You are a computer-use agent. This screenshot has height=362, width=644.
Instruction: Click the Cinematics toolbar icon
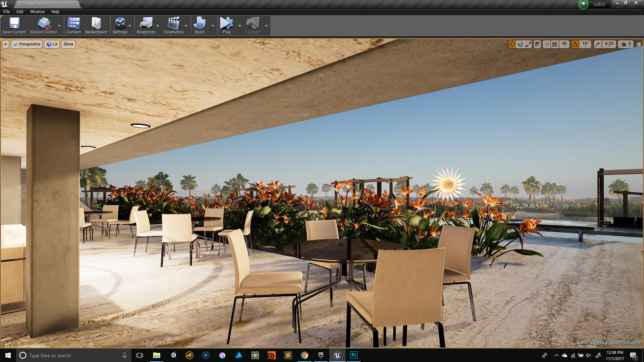[173, 25]
